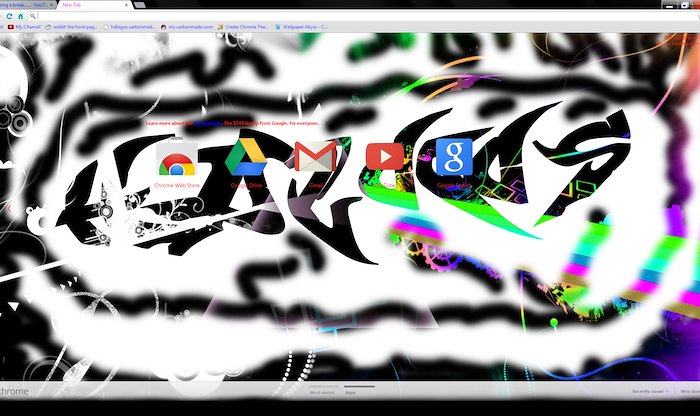Screen dimensions: 700x416
Task: Close the YouTube tab
Action: (51, 5)
